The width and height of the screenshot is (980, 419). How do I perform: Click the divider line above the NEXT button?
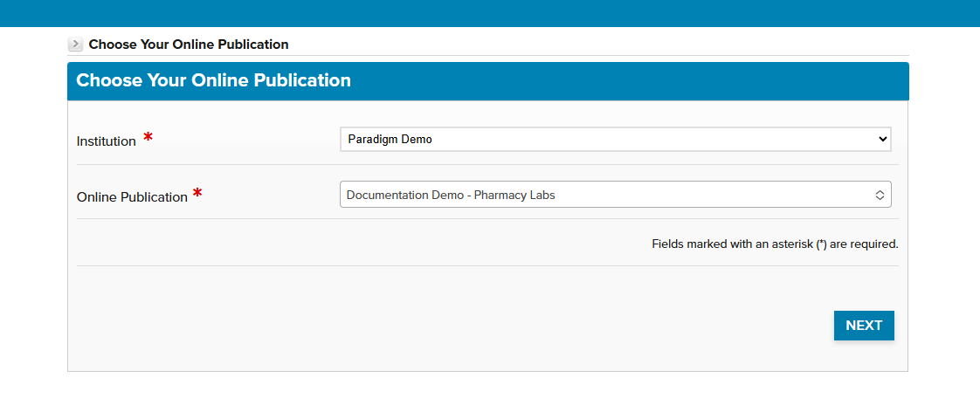pyautogui.click(x=487, y=265)
